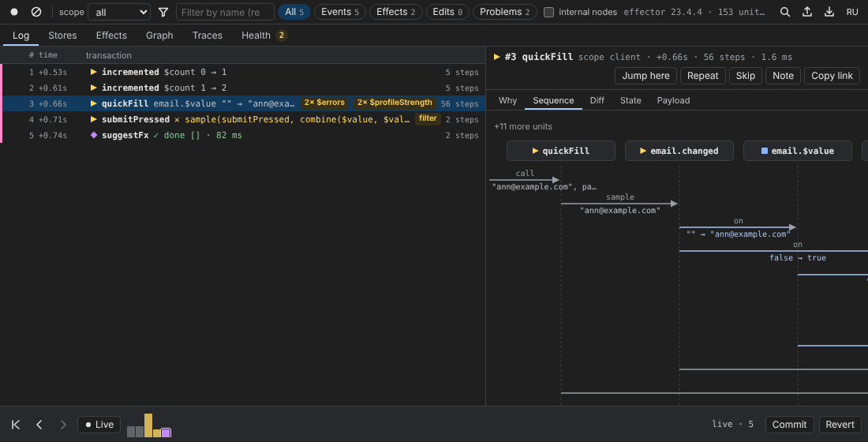Click the purple bar in timeline histogram
Viewport: 868px width, 442px height.
pos(166,433)
